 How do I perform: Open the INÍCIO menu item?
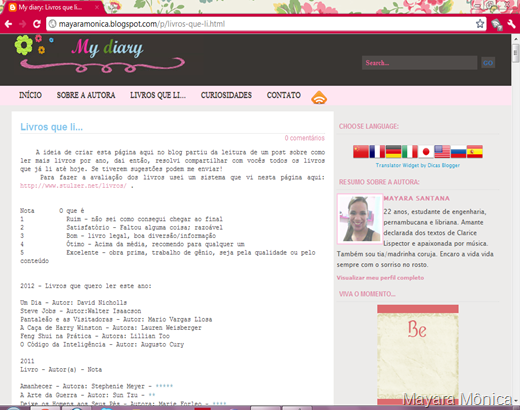pos(30,95)
